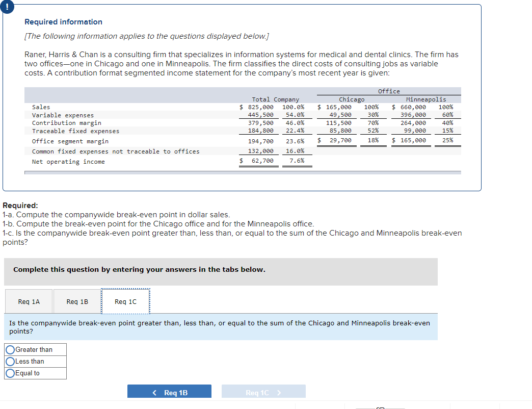Screen dimensions: 532x409
Task: Click Chicago sales value $ 165,000
Action: (334, 107)
